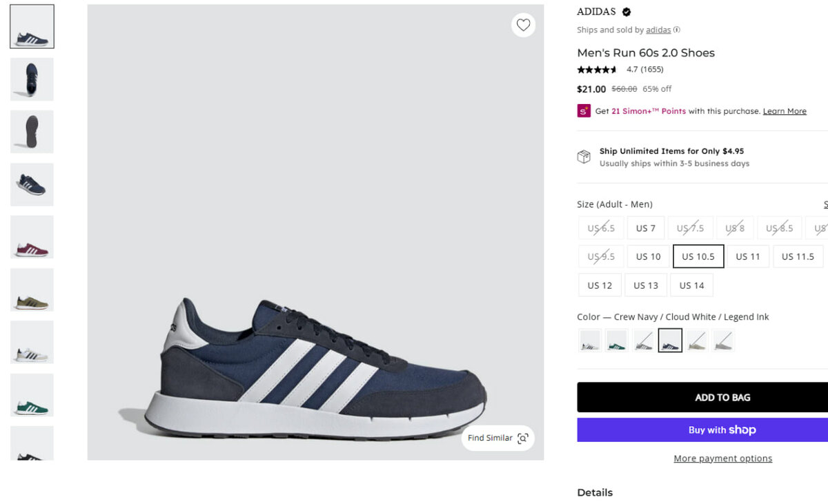The image size is (828, 504).
Task: Show the burgundy shoe thumbnail
Action: [x=32, y=237]
